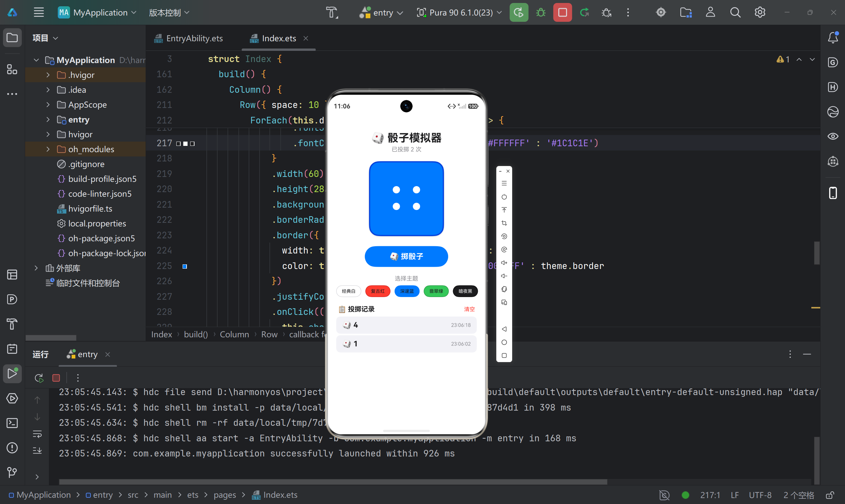Click the emulator home circle button

[x=504, y=342]
